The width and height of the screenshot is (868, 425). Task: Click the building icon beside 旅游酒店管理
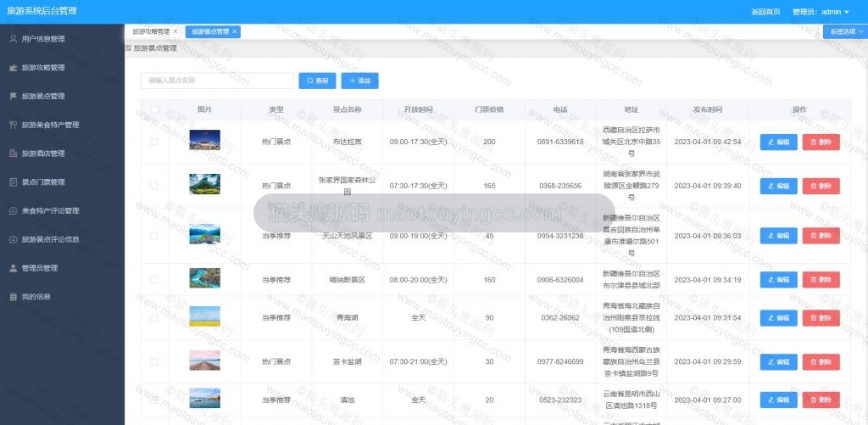[x=14, y=154]
